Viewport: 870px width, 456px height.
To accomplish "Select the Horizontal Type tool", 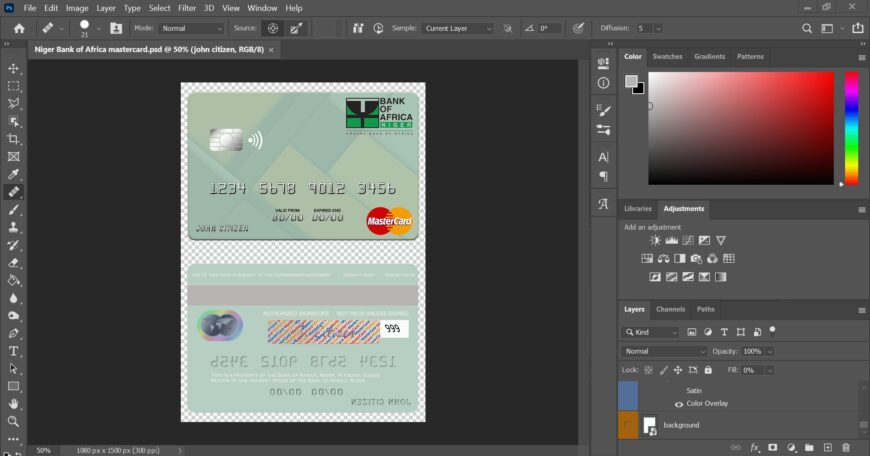I will tap(13, 351).
